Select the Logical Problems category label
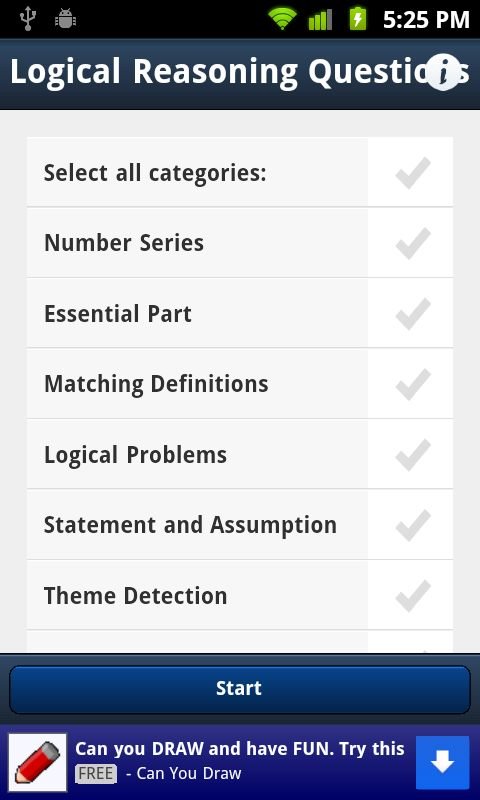480x800 pixels. (x=135, y=455)
